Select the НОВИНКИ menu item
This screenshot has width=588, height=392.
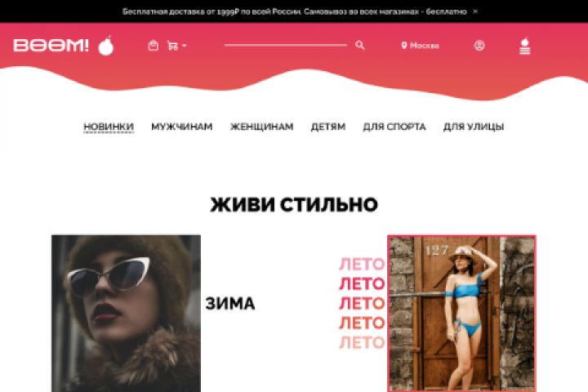pyautogui.click(x=109, y=127)
